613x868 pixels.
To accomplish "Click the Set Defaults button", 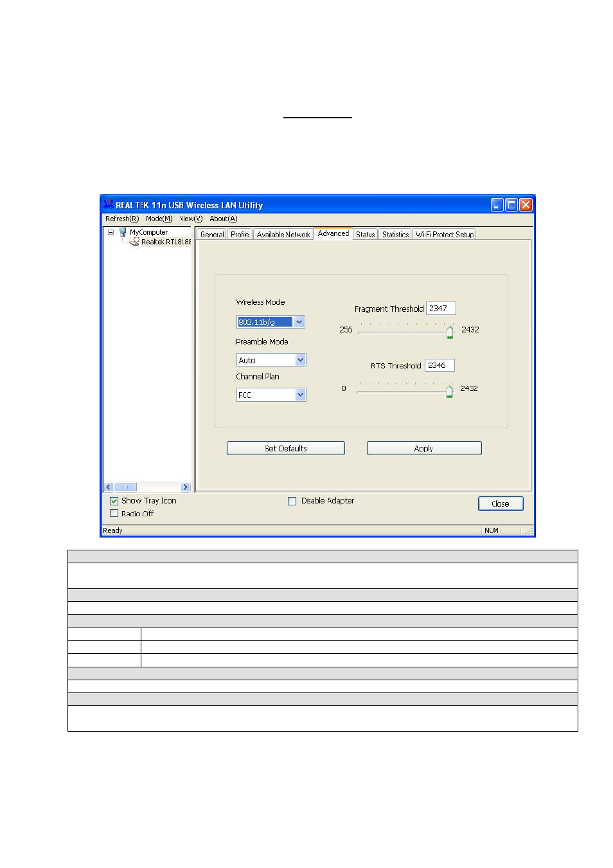I will (286, 448).
